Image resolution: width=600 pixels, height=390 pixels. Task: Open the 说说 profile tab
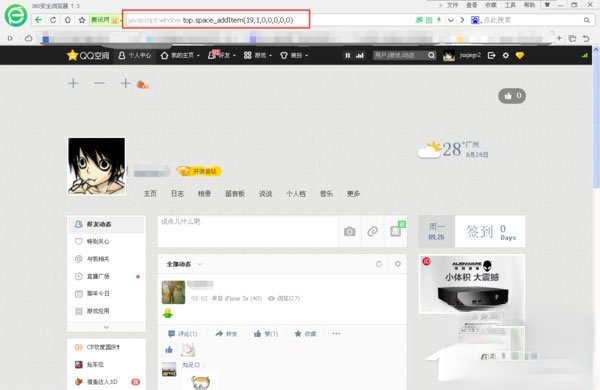(x=266, y=194)
